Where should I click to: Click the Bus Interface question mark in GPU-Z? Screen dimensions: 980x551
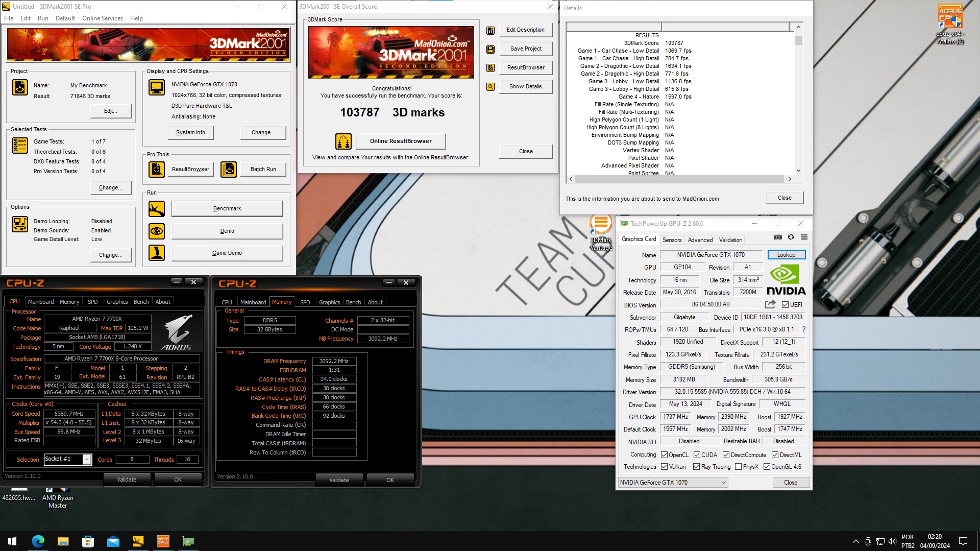pos(804,329)
